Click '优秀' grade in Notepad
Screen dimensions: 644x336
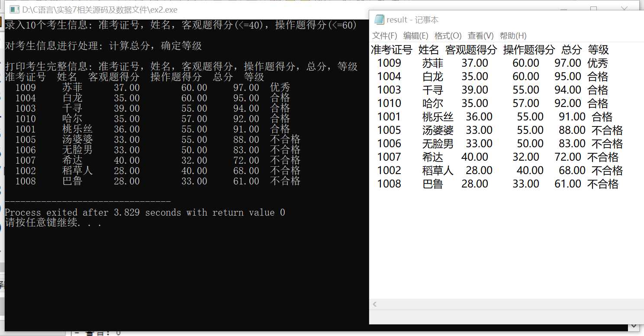pyautogui.click(x=598, y=63)
